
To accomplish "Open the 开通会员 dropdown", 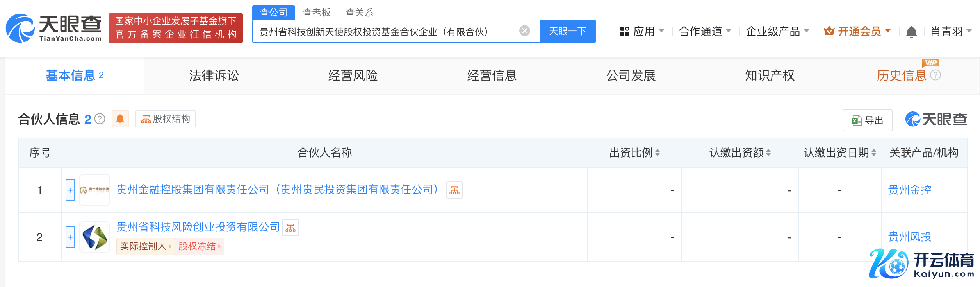I will [857, 31].
